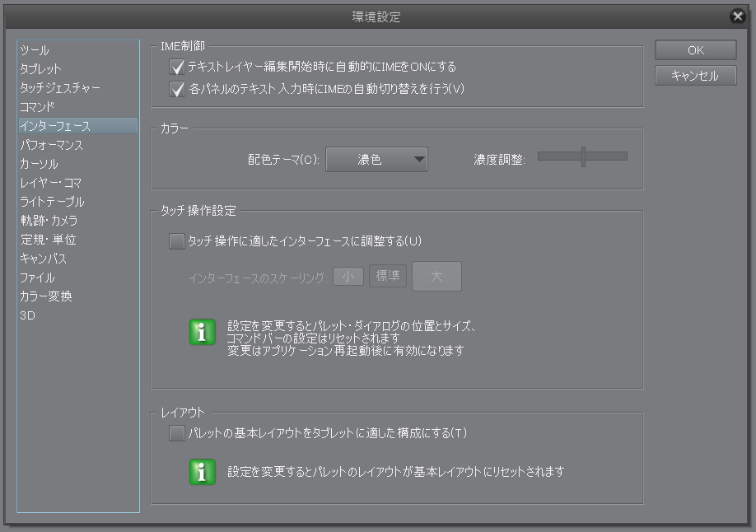This screenshot has height=532, width=756.
Task: Open 軌跡・カメラ settings
Action: pyautogui.click(x=78, y=221)
